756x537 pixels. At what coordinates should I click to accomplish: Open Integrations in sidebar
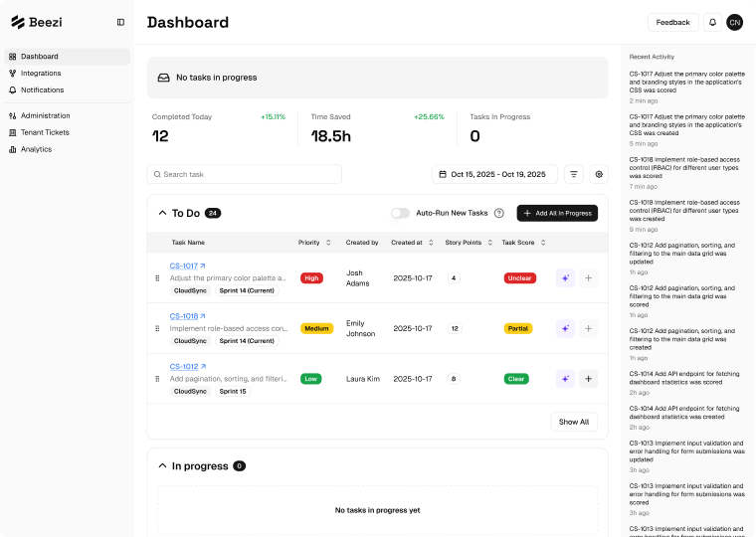coord(67,74)
